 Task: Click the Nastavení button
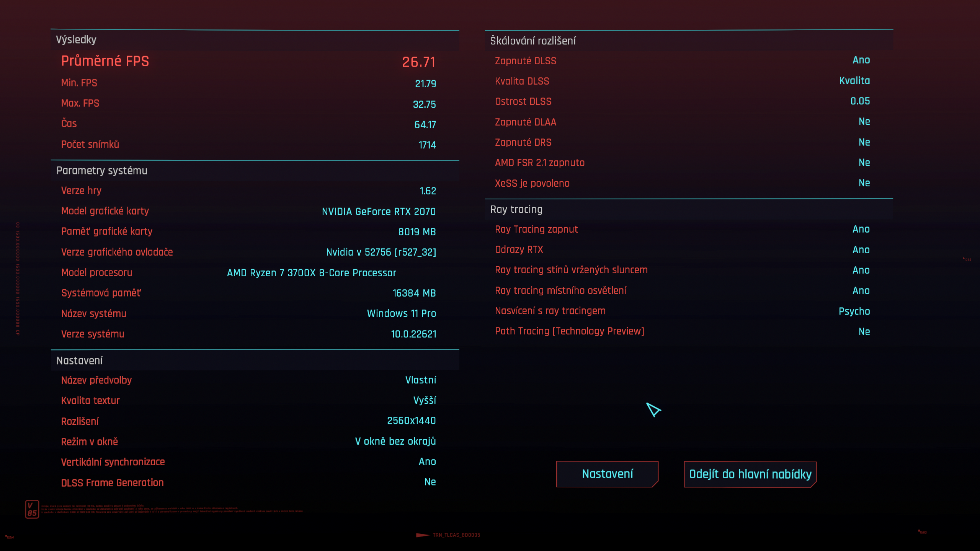607,474
